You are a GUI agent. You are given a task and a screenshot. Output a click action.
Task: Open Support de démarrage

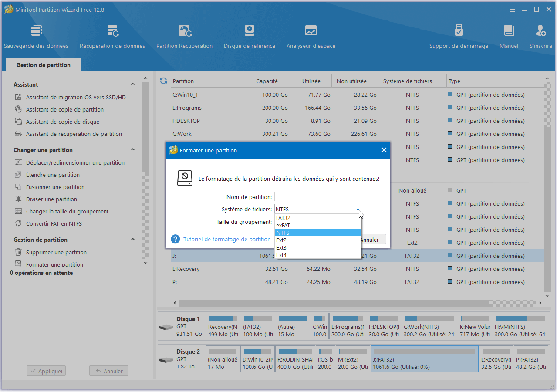tap(459, 35)
